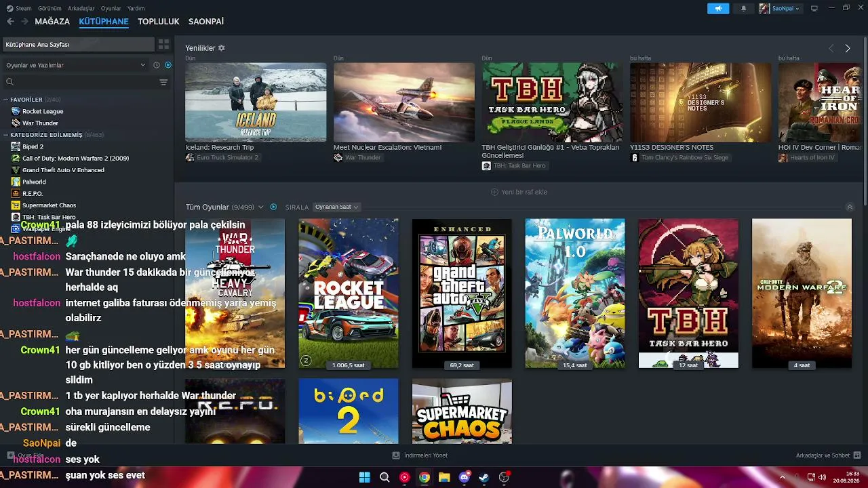Select Call of Duty: Modern Warfare 2 (2009)

pos(75,159)
